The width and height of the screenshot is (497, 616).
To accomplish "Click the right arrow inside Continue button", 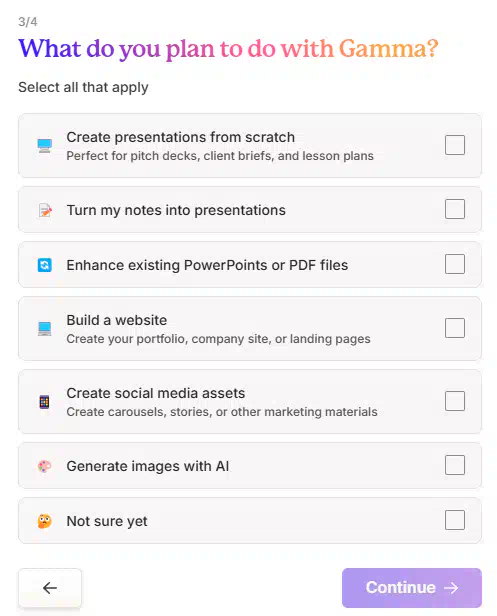I will click(451, 588).
